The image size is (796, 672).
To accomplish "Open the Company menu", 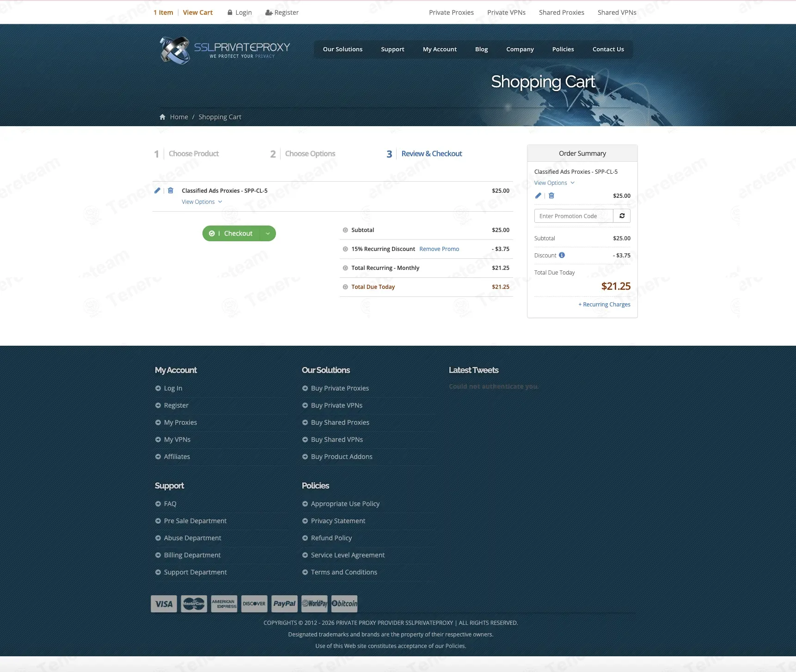I will pyautogui.click(x=520, y=49).
